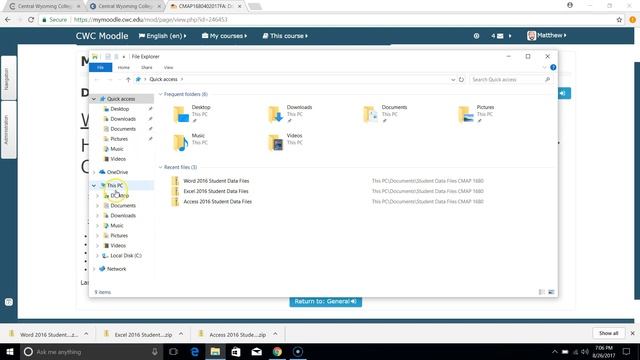Open Chrome from the taskbar
The height and width of the screenshot is (360, 640).
click(277, 351)
